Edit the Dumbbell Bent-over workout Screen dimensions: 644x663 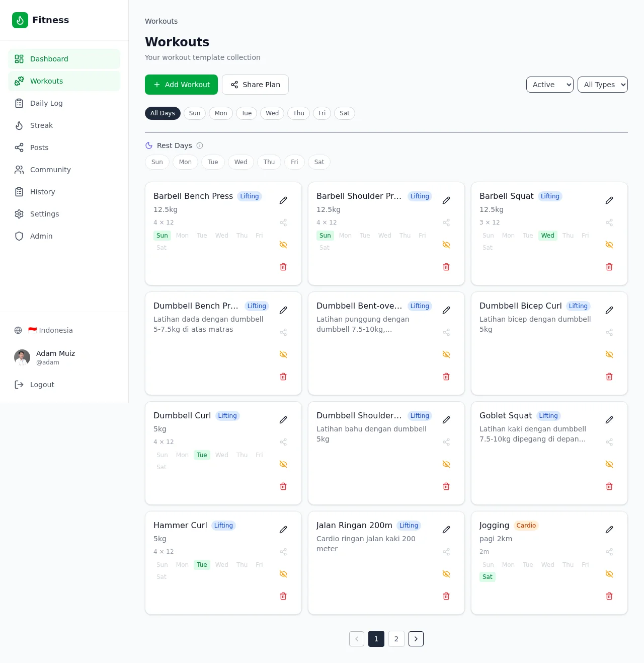[446, 310]
